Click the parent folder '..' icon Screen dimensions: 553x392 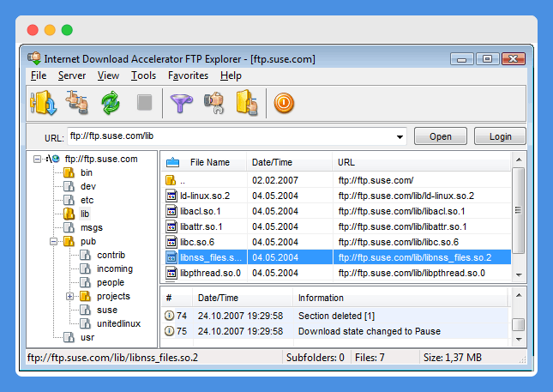coord(171,180)
